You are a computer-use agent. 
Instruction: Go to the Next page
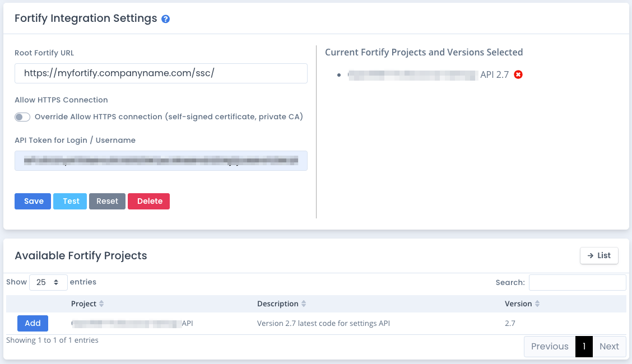609,346
